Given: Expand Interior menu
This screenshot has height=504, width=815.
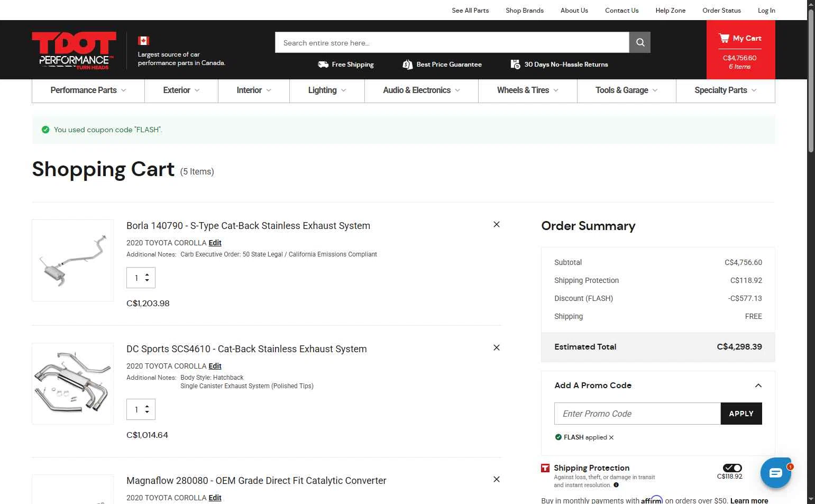Looking at the screenshot, I should [x=254, y=90].
